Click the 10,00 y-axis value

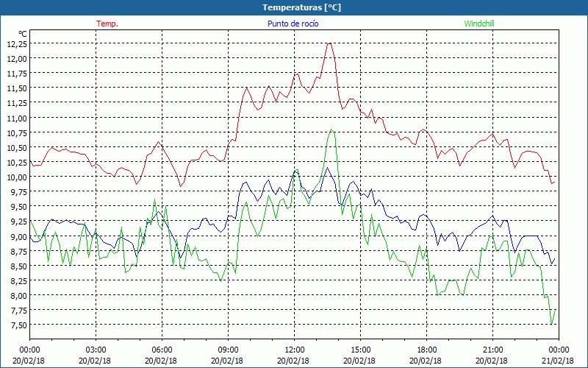pos(17,177)
